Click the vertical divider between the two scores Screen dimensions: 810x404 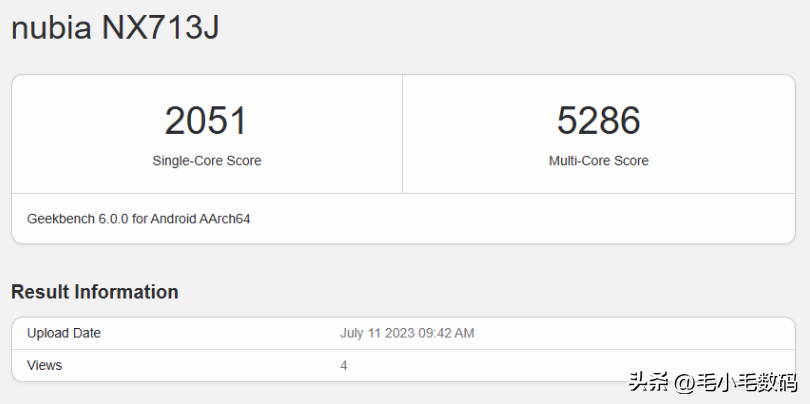(402, 134)
